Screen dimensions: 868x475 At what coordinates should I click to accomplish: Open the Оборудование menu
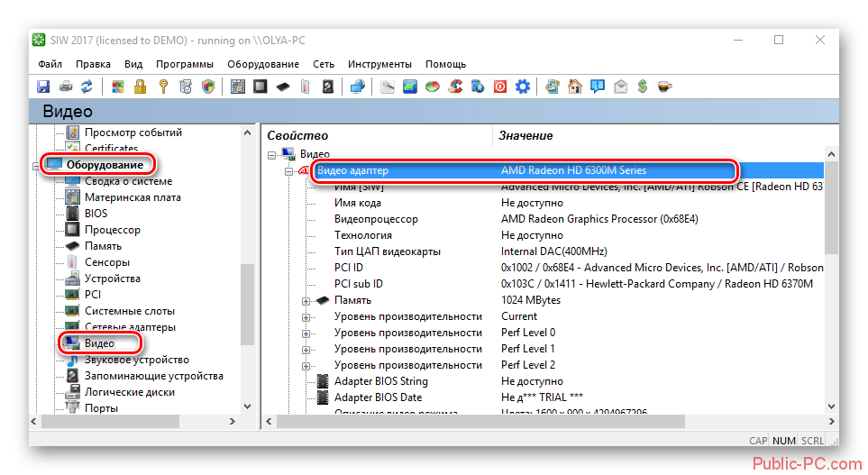point(262,64)
